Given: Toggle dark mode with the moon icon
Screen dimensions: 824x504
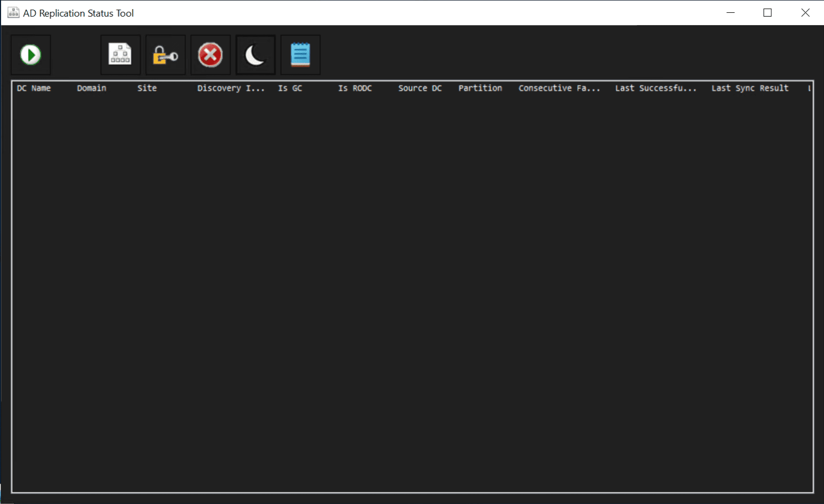Looking at the screenshot, I should tap(255, 54).
